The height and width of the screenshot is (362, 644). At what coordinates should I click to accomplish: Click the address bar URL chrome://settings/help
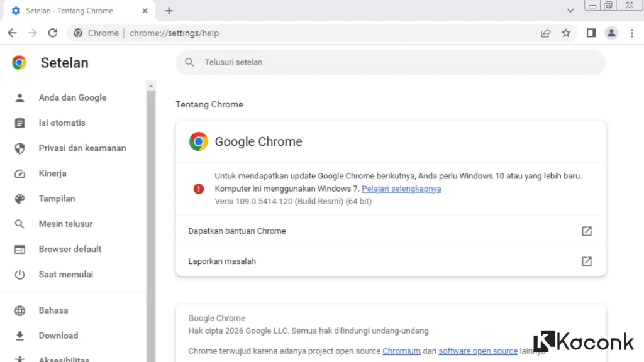[174, 33]
